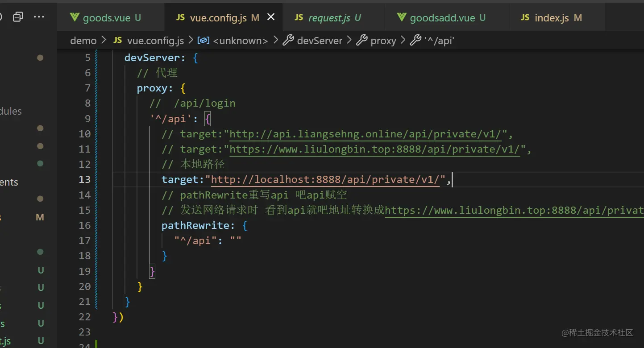644x348 pixels.
Task: Click the '^/api' key on line 9
Action: [x=171, y=119]
